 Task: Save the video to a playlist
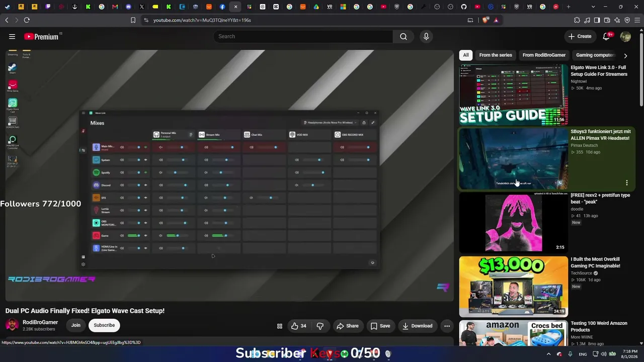point(380,326)
